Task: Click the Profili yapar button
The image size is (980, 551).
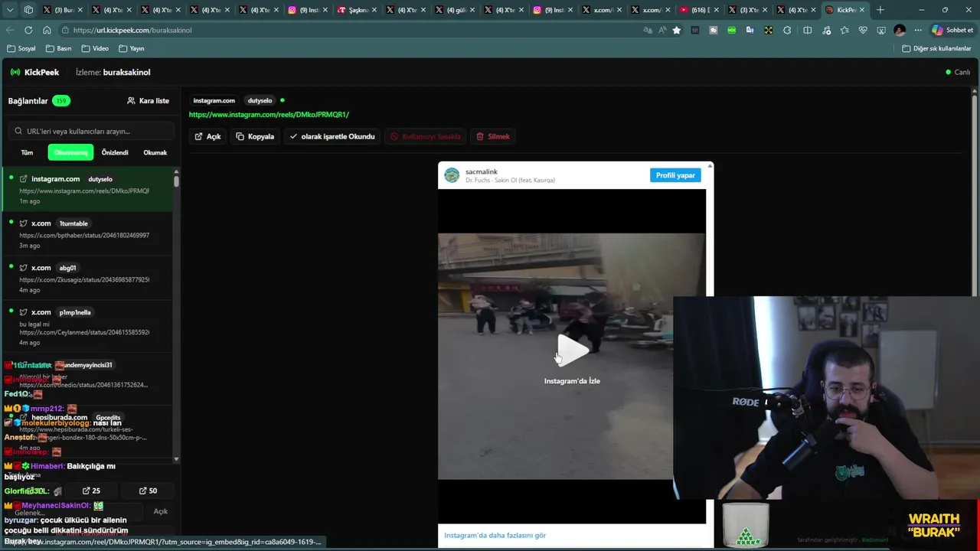Action: (x=675, y=175)
